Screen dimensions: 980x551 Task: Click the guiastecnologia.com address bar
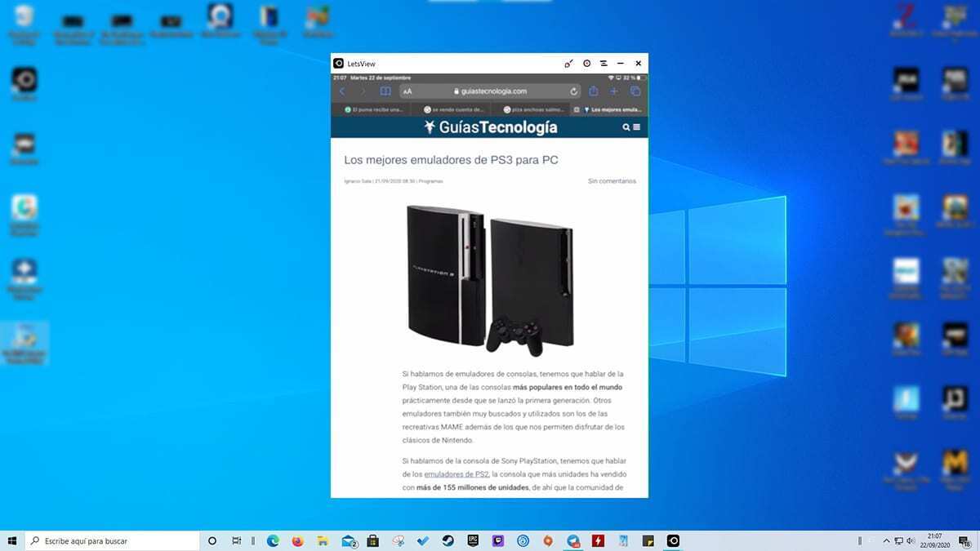[491, 91]
